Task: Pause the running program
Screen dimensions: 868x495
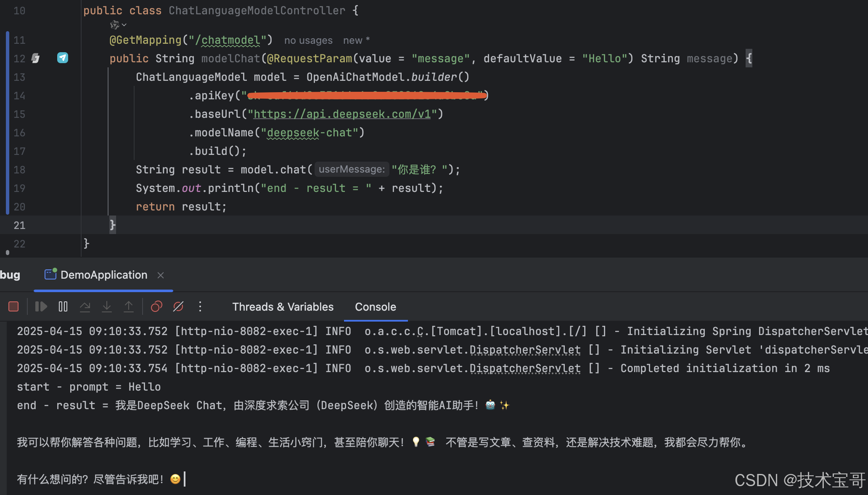Action: click(x=63, y=306)
